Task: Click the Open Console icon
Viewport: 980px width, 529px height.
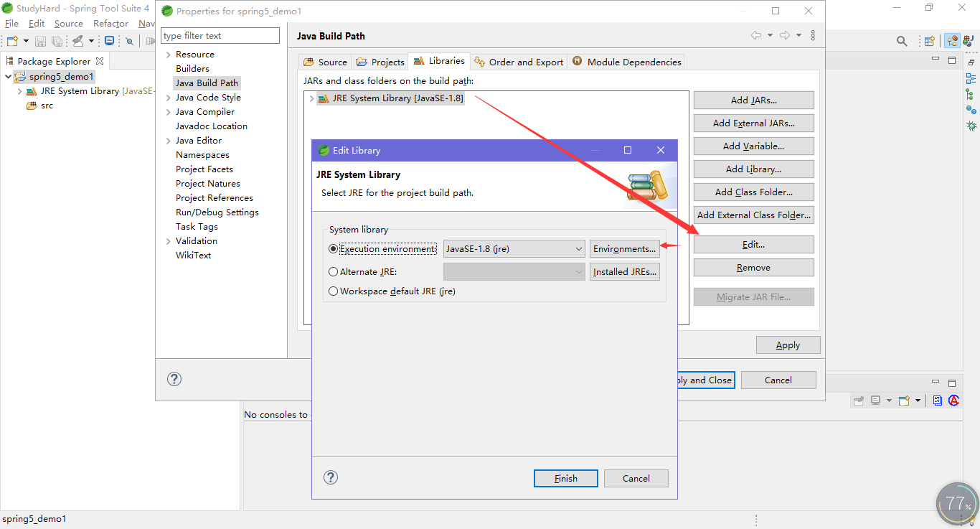Action: pos(904,401)
